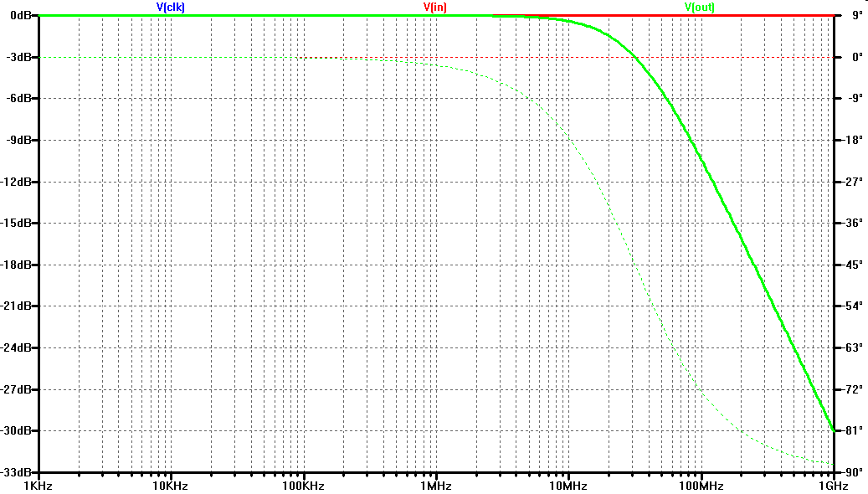868x494 pixels.
Task: Click the -45° phase axis label
Action: pos(854,265)
